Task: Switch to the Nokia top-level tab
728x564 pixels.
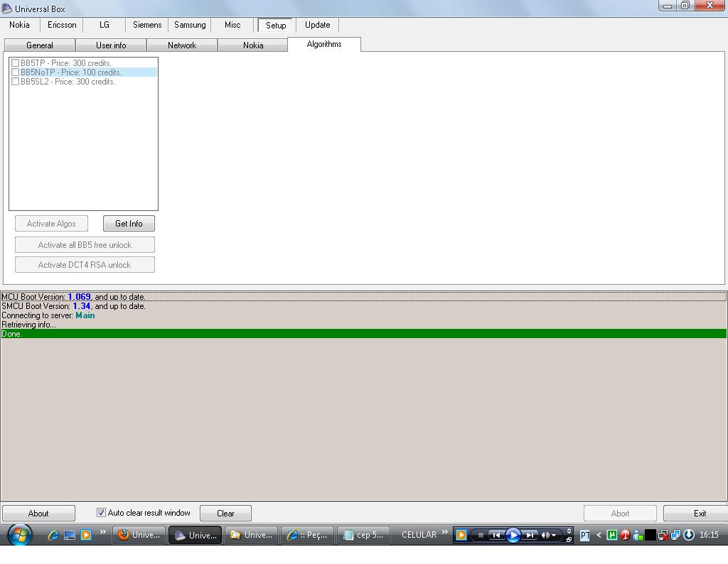Action: click(20, 25)
